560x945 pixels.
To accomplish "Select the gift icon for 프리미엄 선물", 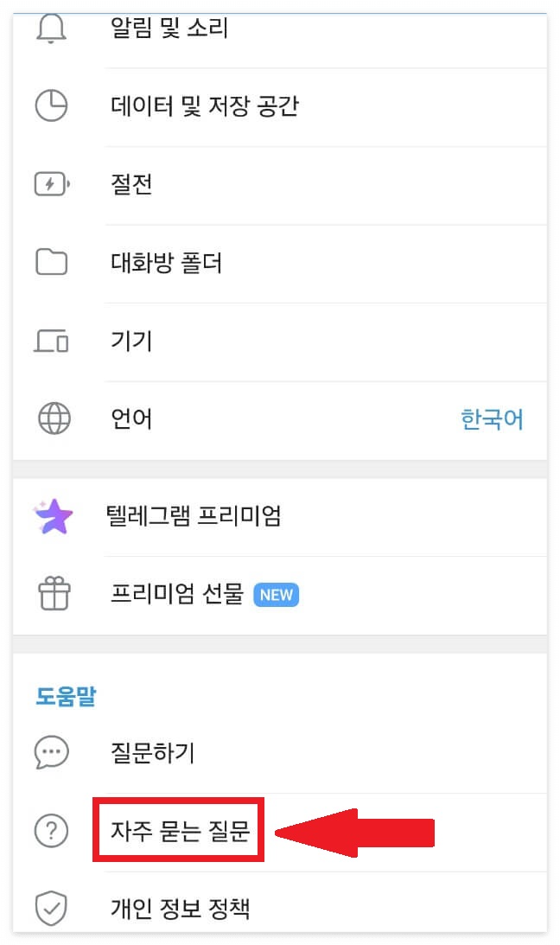I will tap(54, 594).
